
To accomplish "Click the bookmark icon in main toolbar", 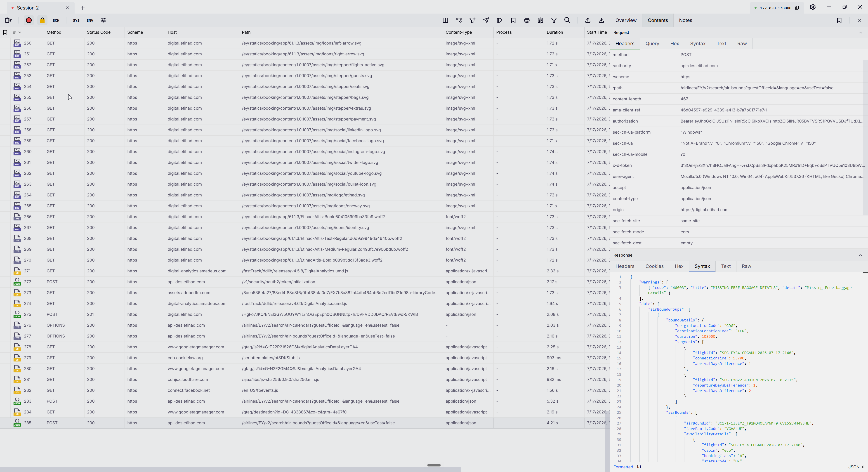I will 513,20.
